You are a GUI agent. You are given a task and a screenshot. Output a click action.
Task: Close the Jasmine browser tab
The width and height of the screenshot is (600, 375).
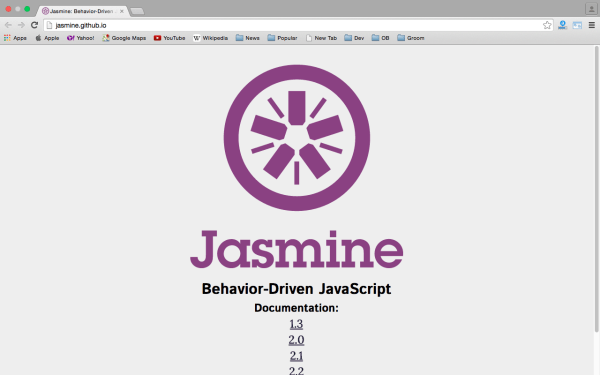pos(122,11)
